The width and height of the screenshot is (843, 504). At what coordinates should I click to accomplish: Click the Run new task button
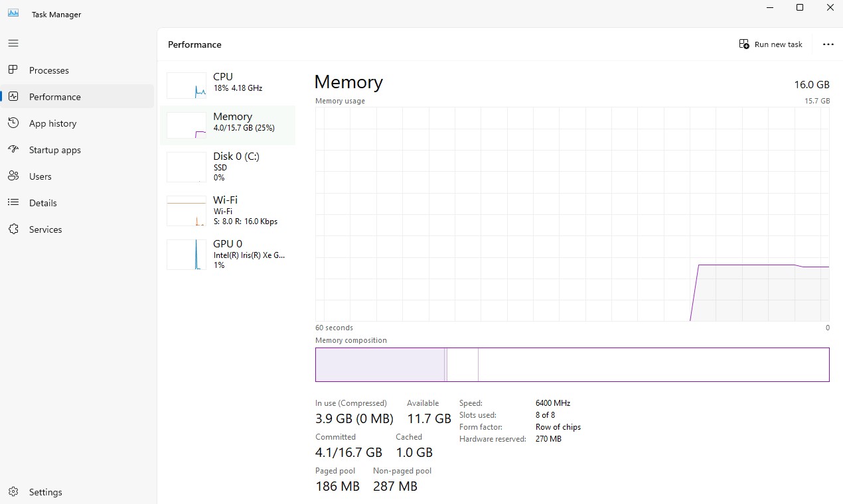pos(771,44)
